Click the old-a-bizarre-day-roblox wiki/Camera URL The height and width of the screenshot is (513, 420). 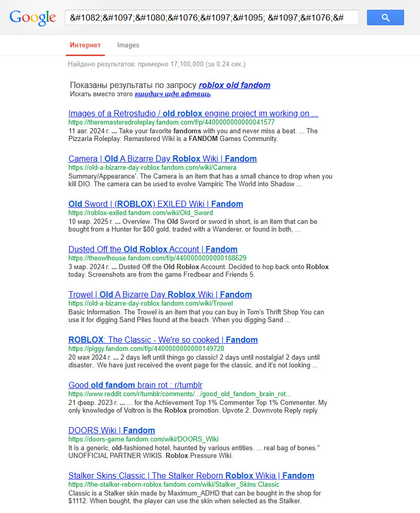click(152, 168)
